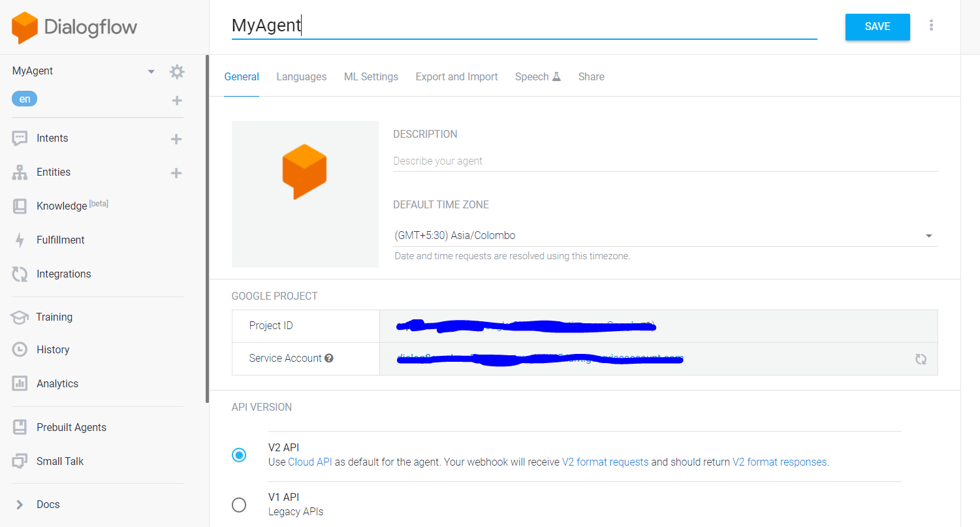Click the Training graduation cap icon

[20, 317]
